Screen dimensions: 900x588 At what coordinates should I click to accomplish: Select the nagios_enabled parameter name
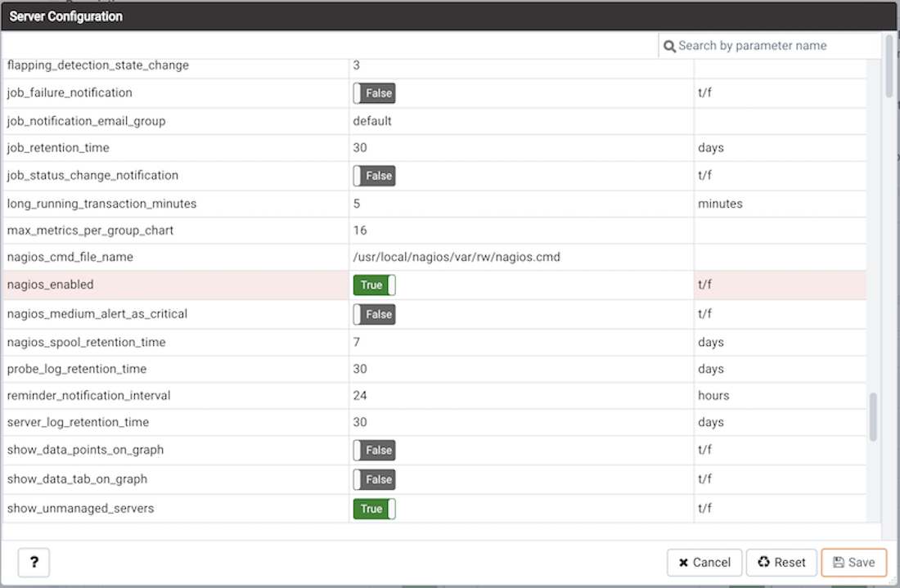[x=51, y=285]
